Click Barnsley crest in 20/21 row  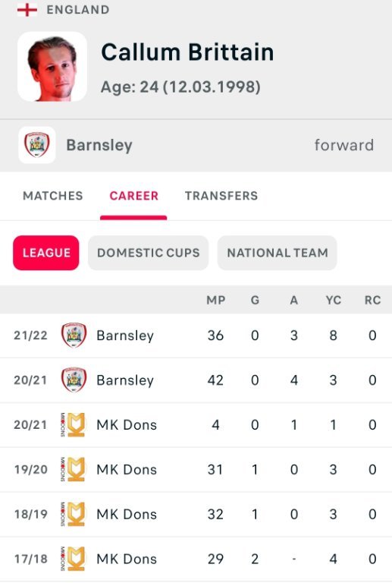click(x=74, y=380)
